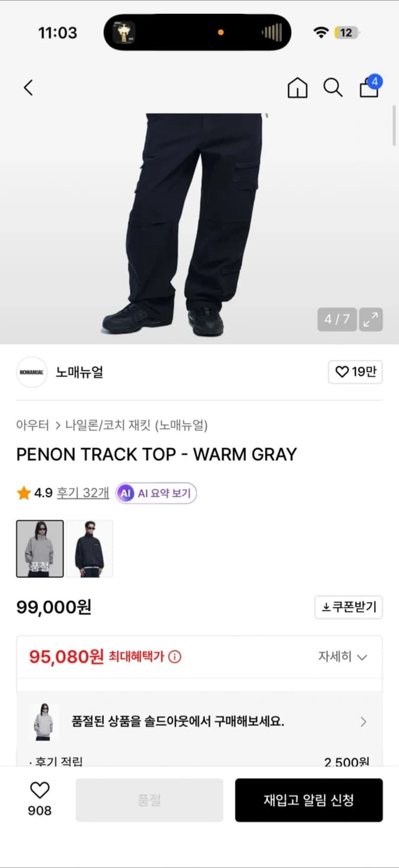The height and width of the screenshot is (868, 399).
Task: Open the 솔드아웃 purchase banner arrow
Action: click(363, 722)
